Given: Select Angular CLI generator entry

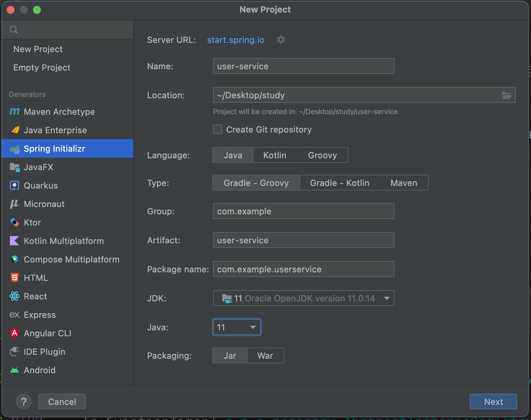Looking at the screenshot, I should 68,333.
